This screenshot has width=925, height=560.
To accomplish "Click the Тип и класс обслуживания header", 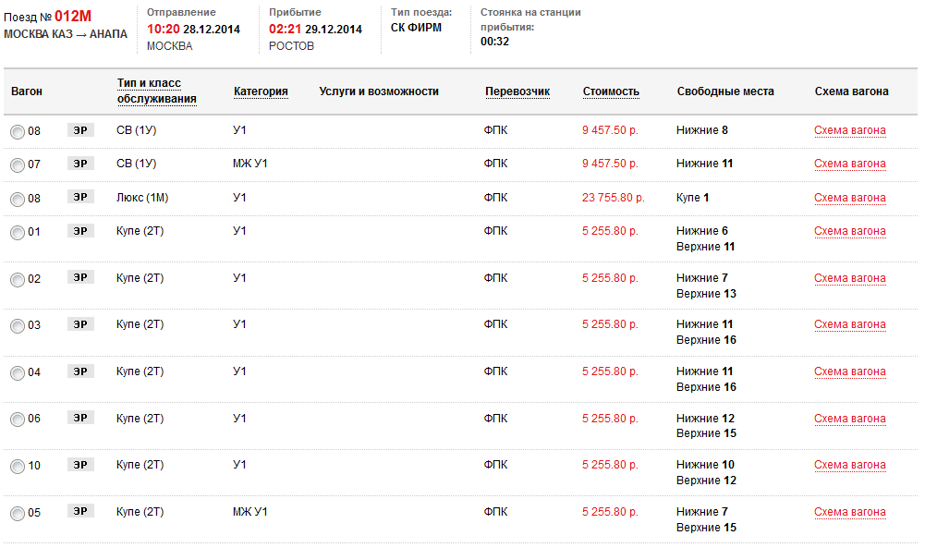I will point(157,91).
